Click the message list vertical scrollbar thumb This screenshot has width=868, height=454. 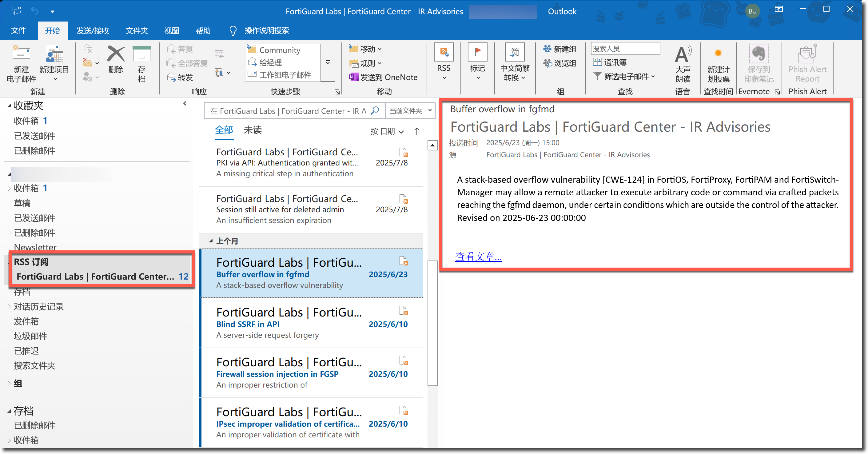(432, 323)
